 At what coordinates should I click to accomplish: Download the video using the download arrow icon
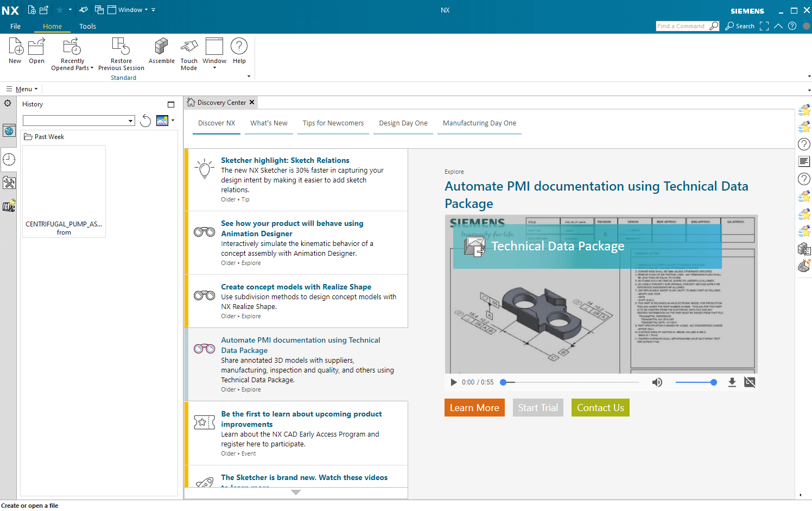(732, 382)
